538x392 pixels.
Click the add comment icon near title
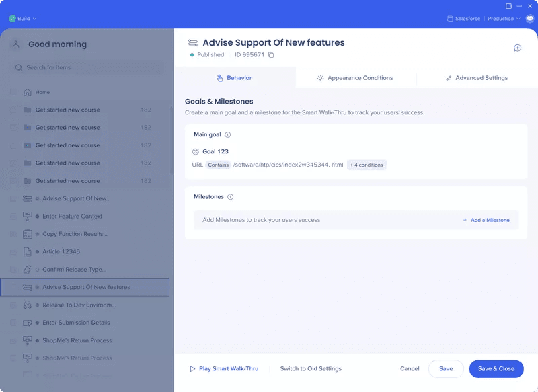point(517,48)
